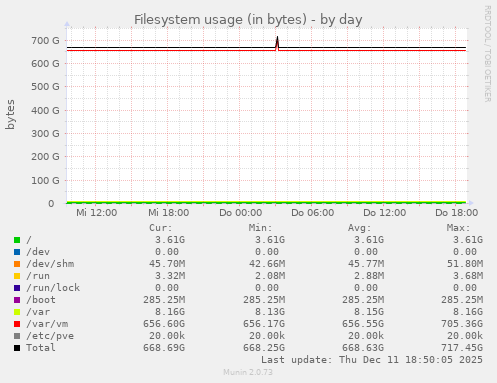
Task: Click the 'Do 18:00' x-axis label
Action: coord(457,213)
